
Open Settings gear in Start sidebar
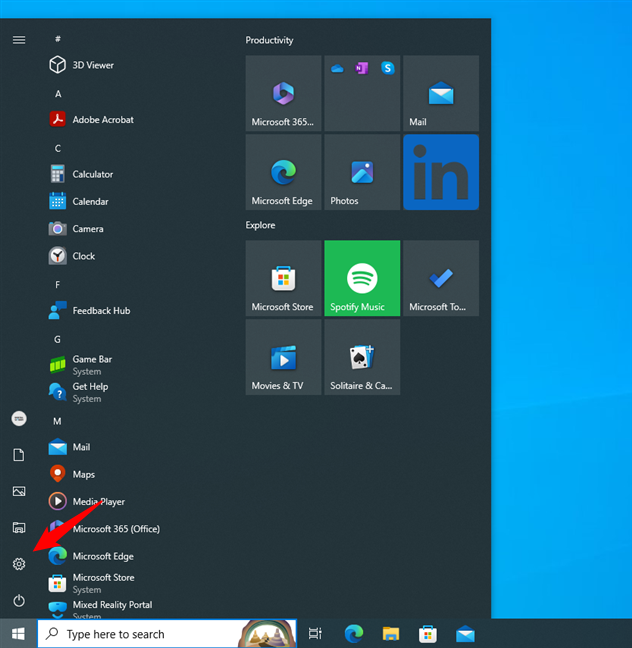[x=19, y=564]
